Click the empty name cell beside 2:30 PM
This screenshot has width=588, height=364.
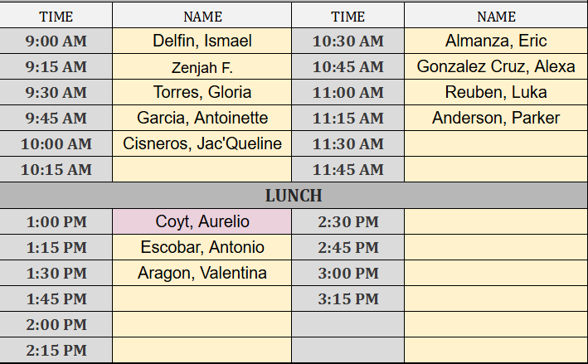[x=496, y=221]
